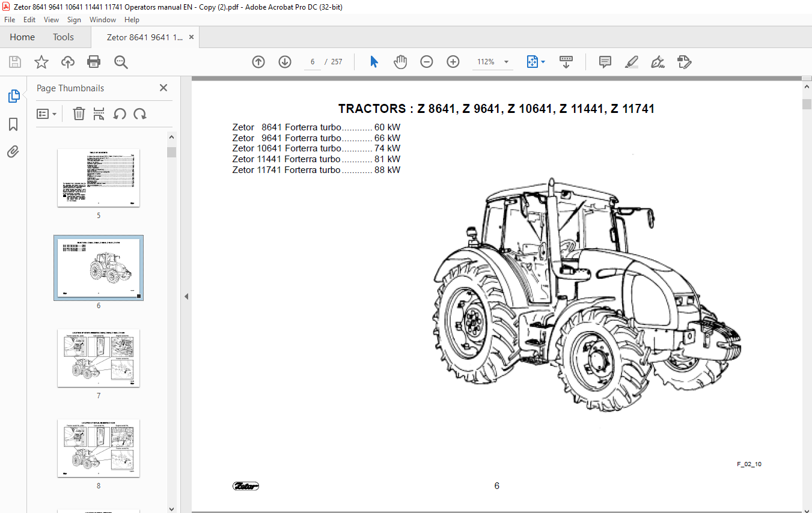Rotate pages clockwise
This screenshot has width=812, height=513.
[x=140, y=114]
